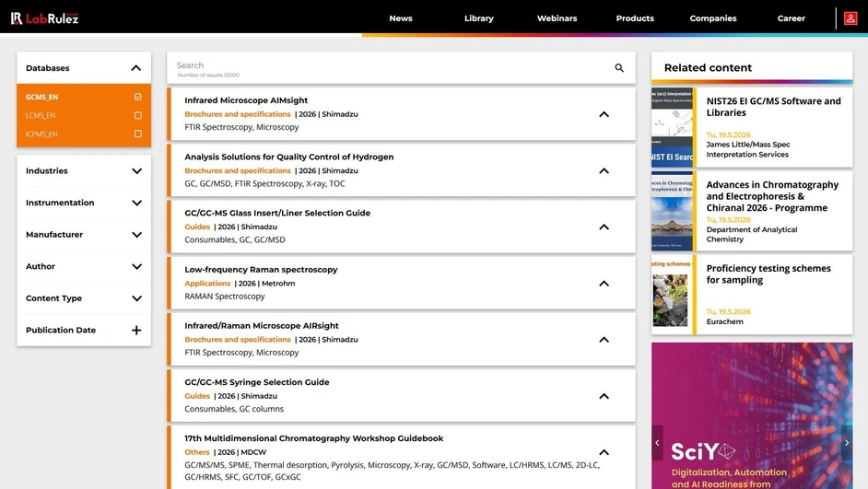The image size is (868, 489).
Task: Expand the Content Type filter
Action: (x=136, y=298)
